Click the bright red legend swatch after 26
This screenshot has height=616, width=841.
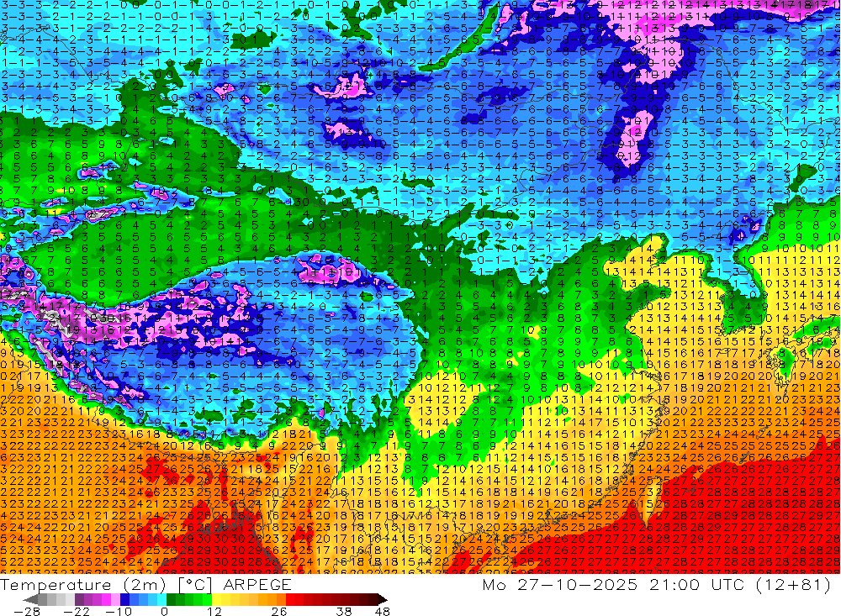(290, 599)
